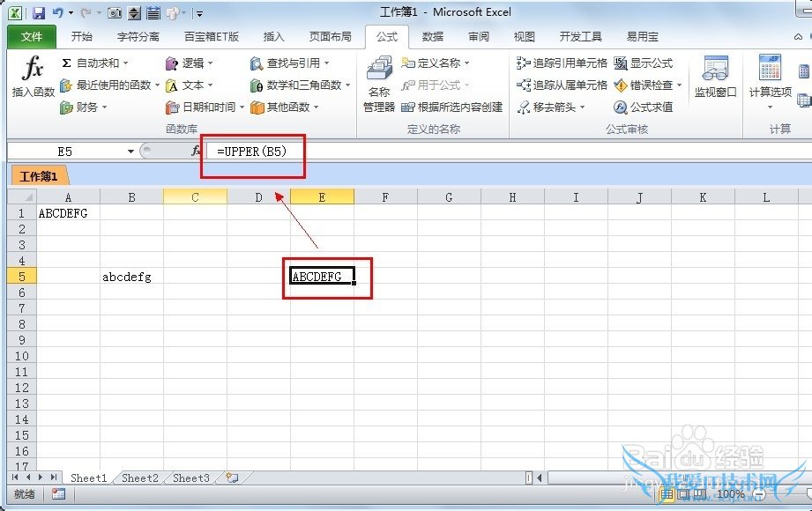The image size is (812, 511).
Task: Click the 数学和三角函数 icon
Action: point(257,85)
